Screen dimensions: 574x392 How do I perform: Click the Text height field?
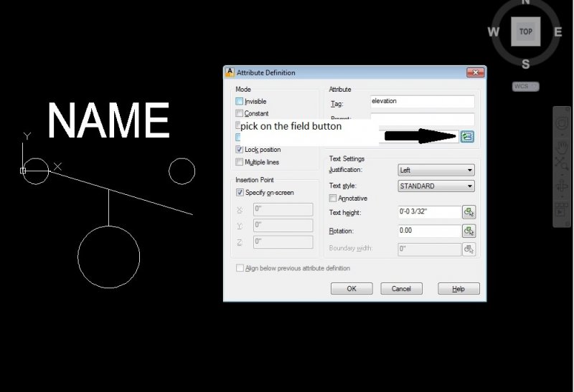click(x=429, y=212)
